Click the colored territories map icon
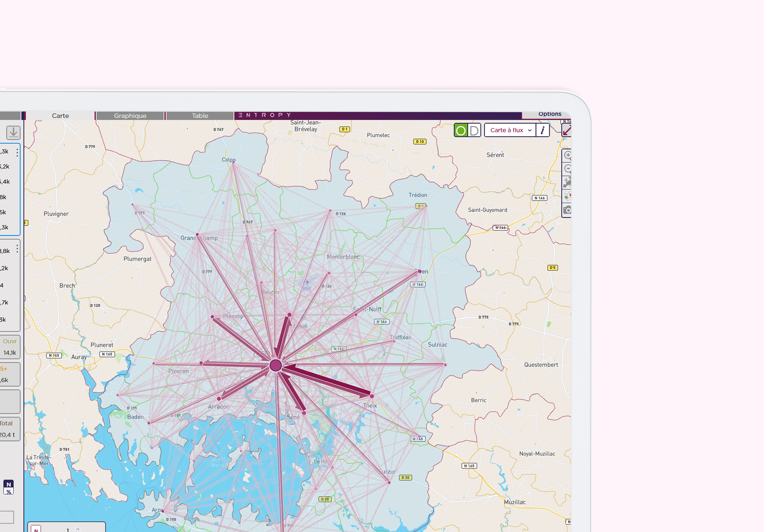 coord(567,196)
